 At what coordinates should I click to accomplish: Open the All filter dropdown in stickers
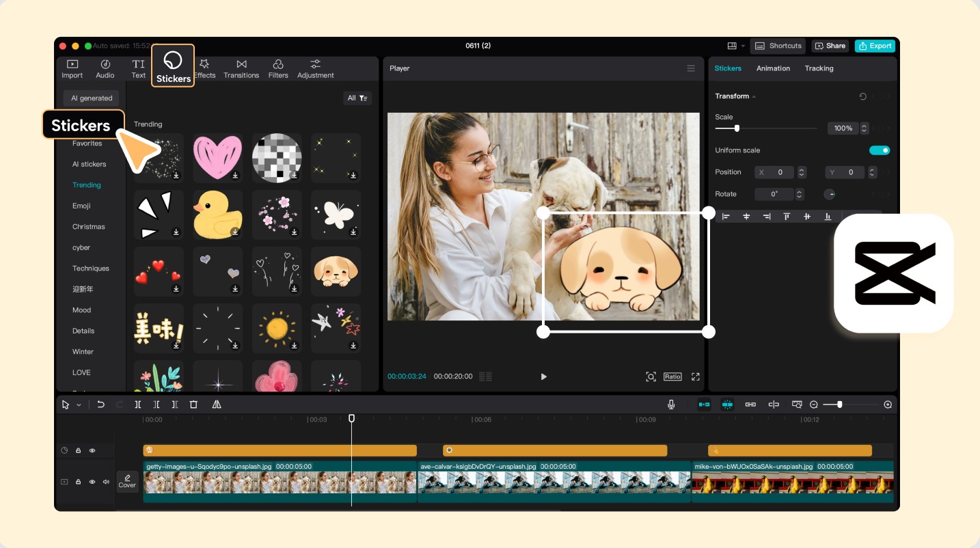pos(357,98)
